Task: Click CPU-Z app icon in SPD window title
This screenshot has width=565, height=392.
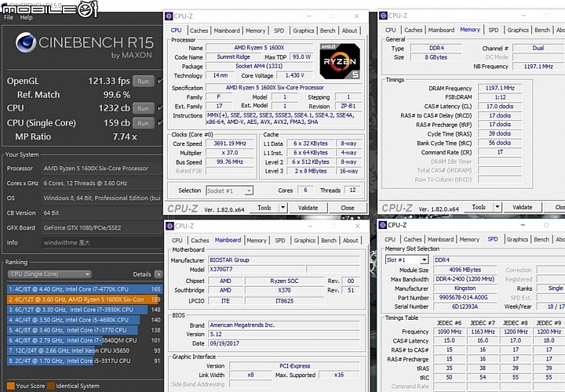Action: pos(383,225)
